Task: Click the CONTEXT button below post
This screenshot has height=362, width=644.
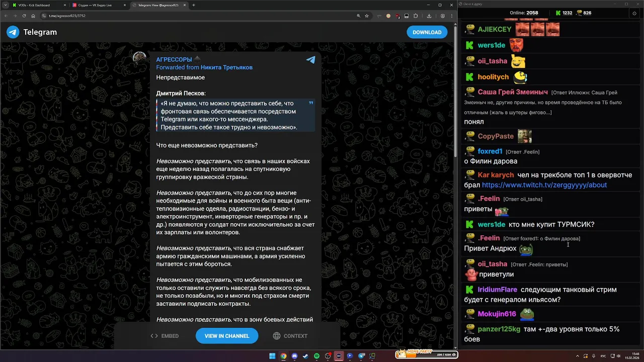Action: pyautogui.click(x=290, y=336)
